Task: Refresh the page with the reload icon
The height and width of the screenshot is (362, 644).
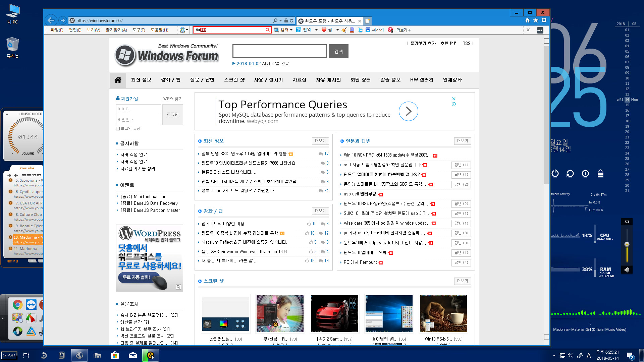Action: tap(291, 20)
